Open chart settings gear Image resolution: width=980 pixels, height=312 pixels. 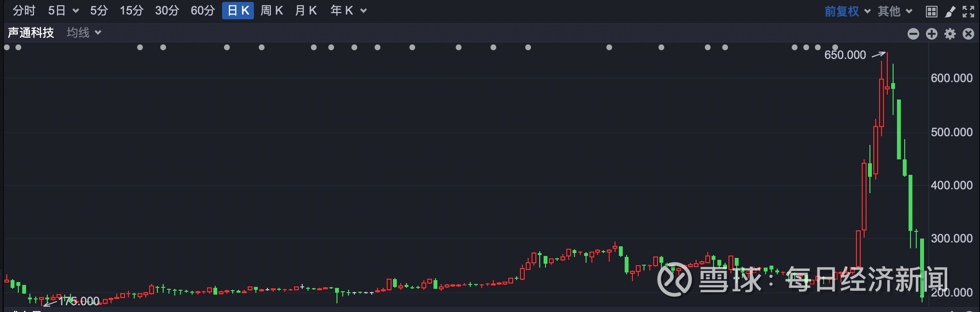click(x=950, y=33)
